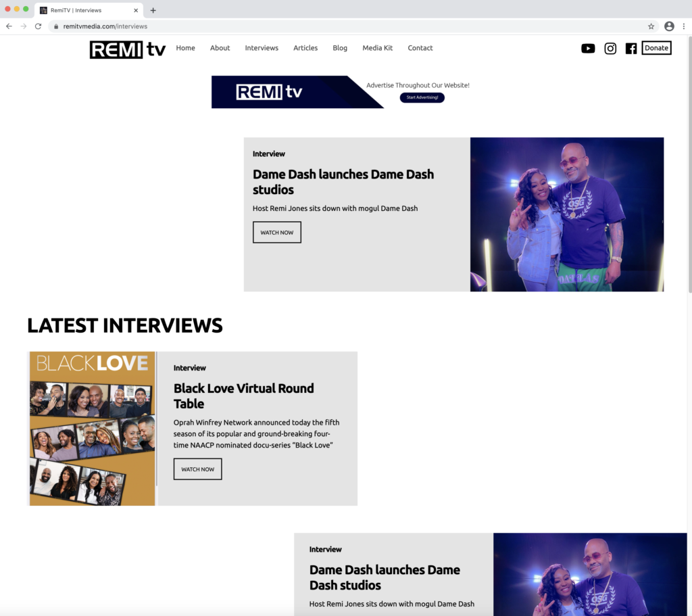Click the LATEST INTERVIEWS heading
692x616 pixels.
125,325
